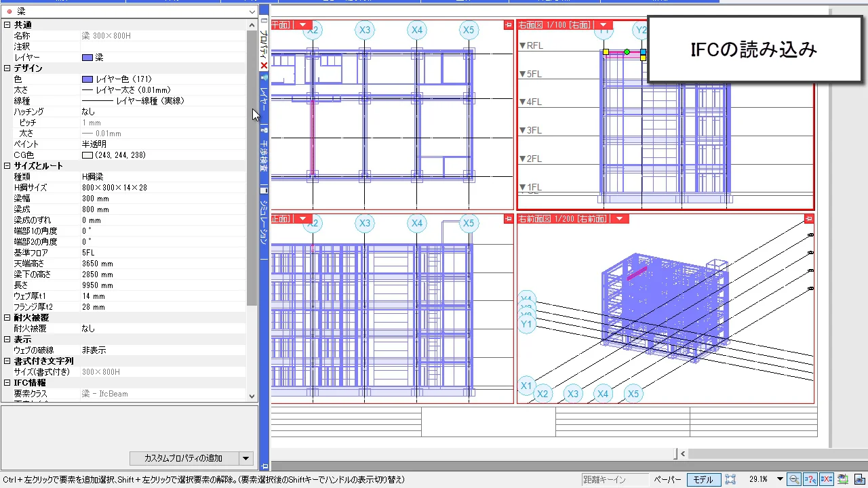Click the 長さ value 9950 mm
This screenshot has width=868, height=488.
[98, 285]
